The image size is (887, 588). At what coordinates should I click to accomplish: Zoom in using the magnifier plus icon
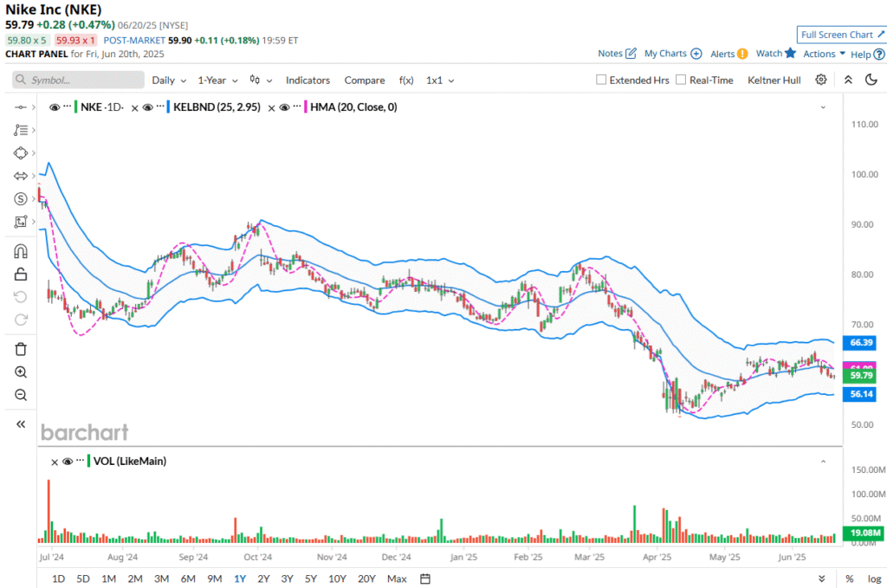point(22,372)
